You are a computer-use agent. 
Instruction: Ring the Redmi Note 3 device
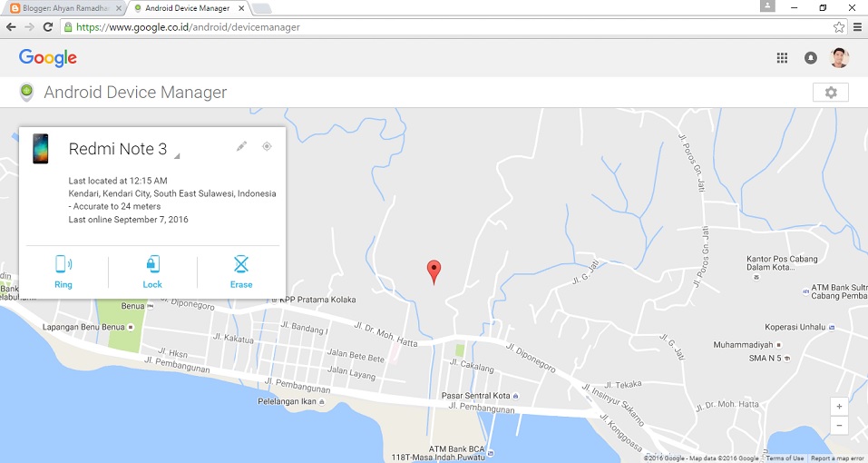click(63, 272)
